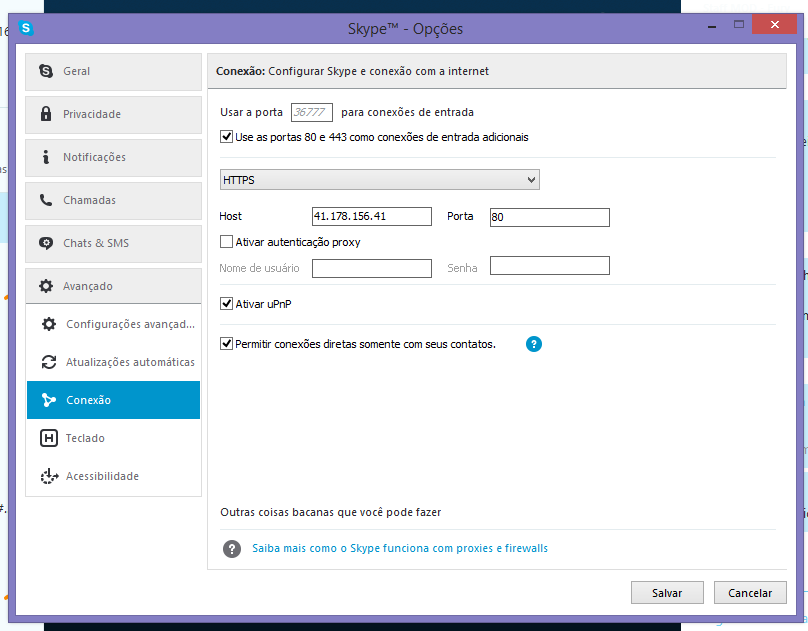
Task: Maximize the Skype Opções window
Action: 739,25
